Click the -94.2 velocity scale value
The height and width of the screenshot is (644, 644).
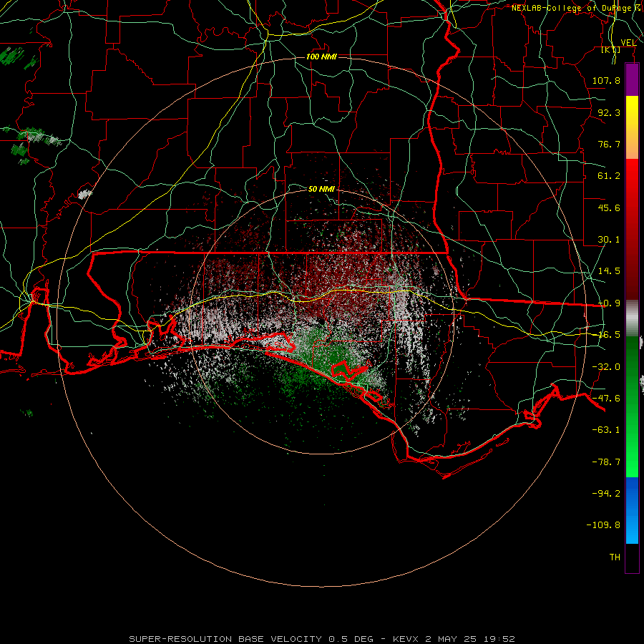pos(606,494)
